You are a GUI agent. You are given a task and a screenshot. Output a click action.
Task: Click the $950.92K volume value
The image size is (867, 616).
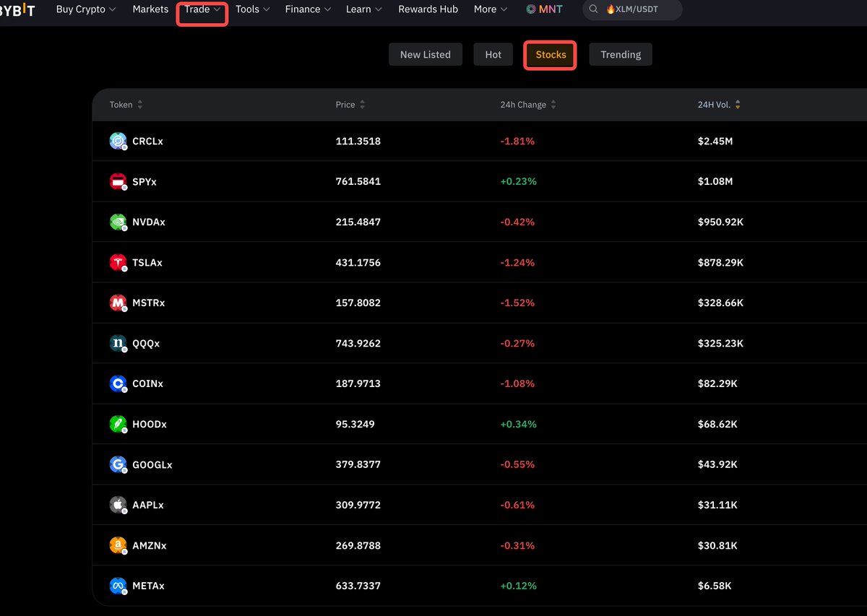720,222
